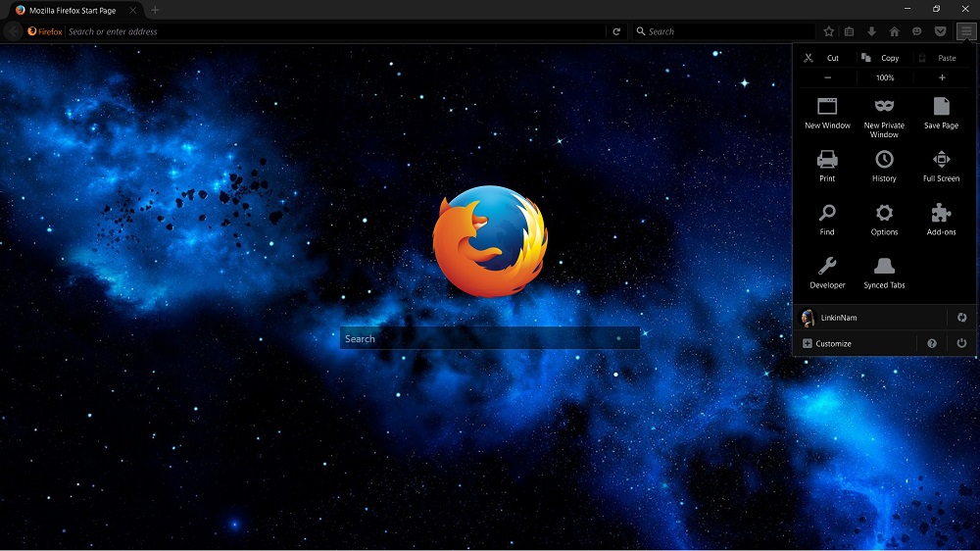
Task: Reset zoom by clicking 100%
Action: tap(885, 77)
